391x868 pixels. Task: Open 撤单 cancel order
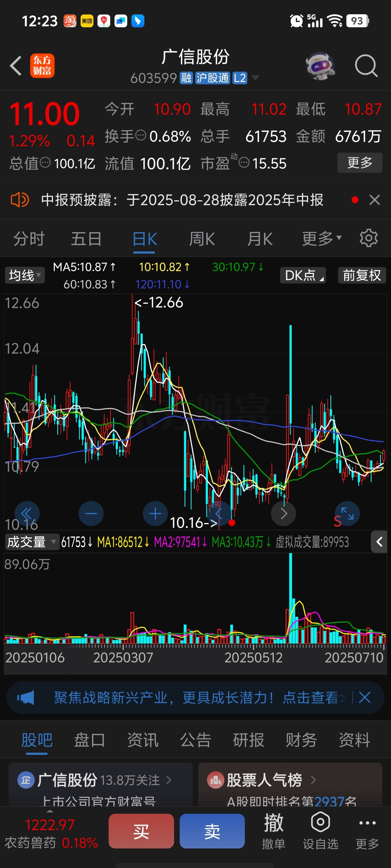point(273,831)
